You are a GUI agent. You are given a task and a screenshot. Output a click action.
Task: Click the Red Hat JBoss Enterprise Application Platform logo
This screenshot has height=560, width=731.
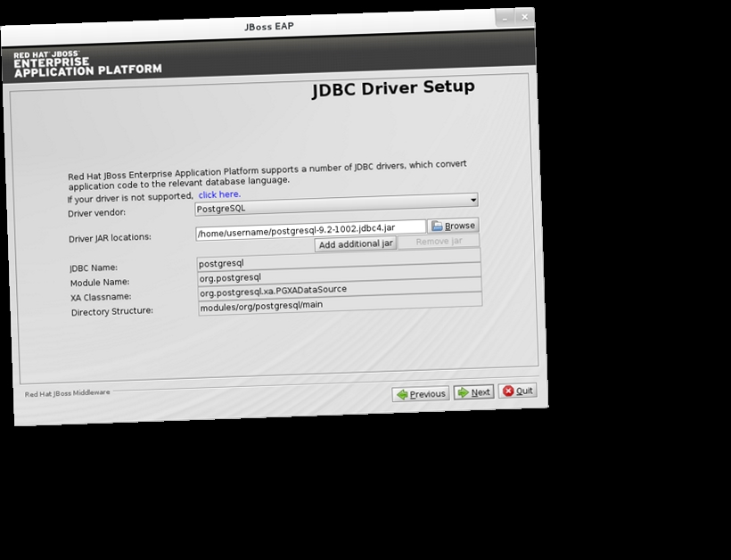tap(87, 65)
